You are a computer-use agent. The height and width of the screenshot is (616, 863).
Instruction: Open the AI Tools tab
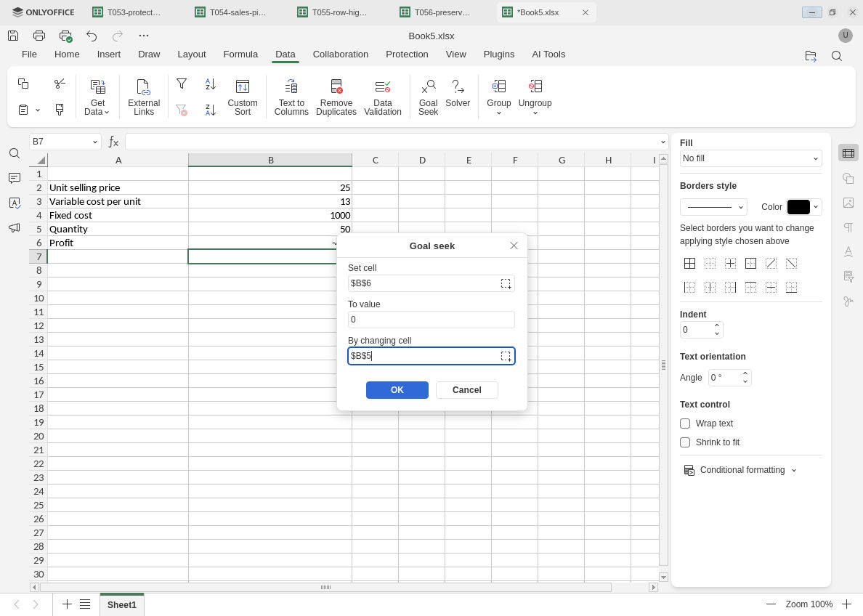[548, 54]
